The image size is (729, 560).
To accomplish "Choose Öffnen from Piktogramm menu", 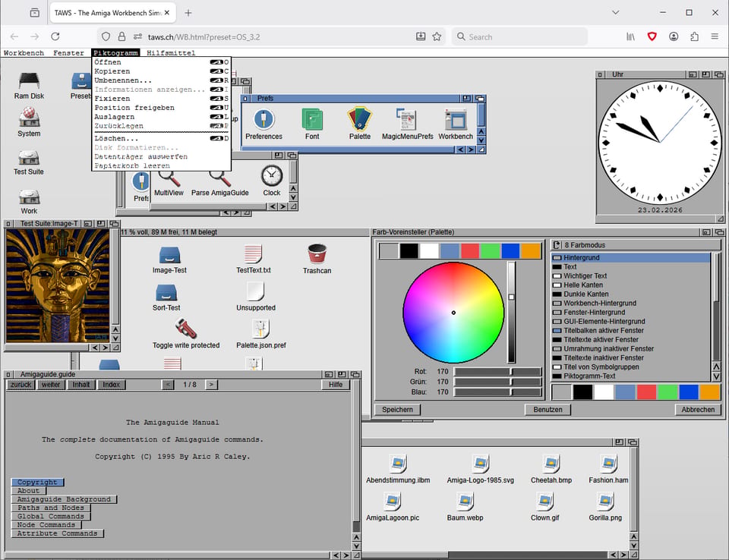I will tap(161, 62).
